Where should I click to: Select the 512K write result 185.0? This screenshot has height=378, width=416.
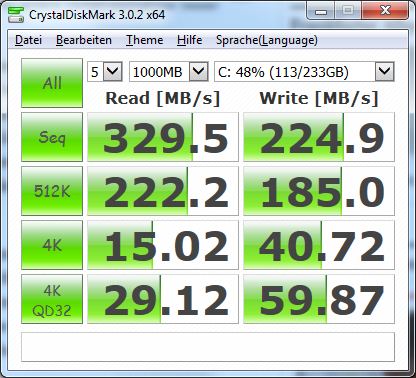point(319,191)
